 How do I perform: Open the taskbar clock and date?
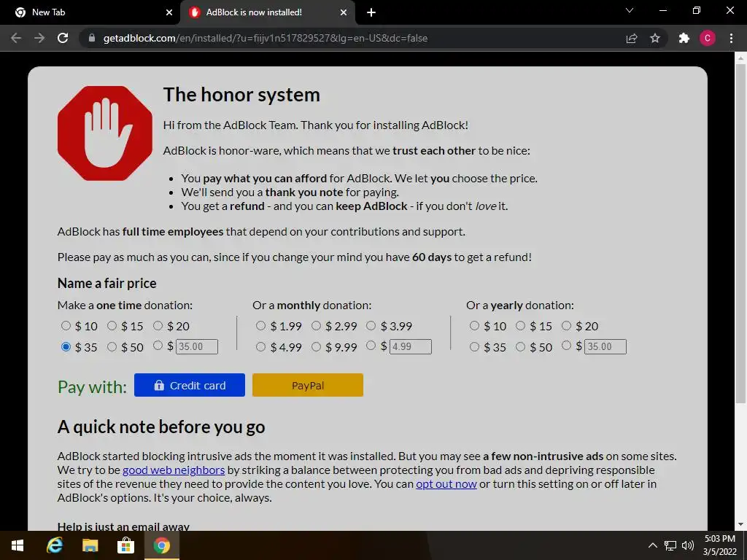(720, 545)
